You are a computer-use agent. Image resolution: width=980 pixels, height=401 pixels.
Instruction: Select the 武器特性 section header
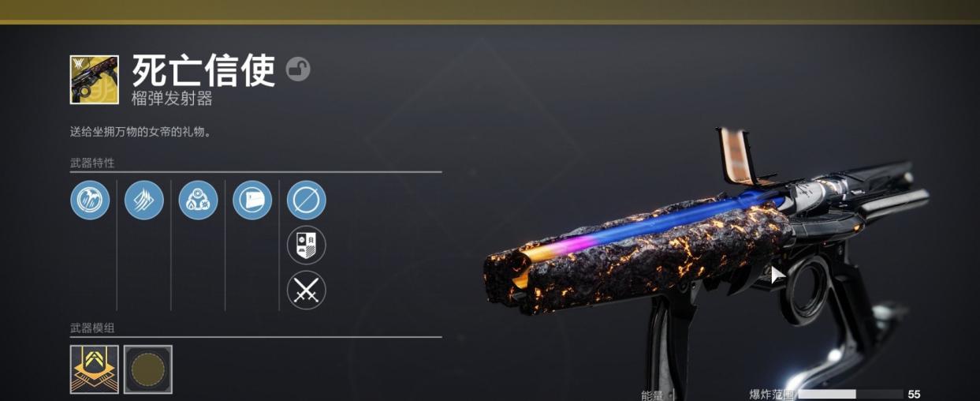click(x=92, y=163)
